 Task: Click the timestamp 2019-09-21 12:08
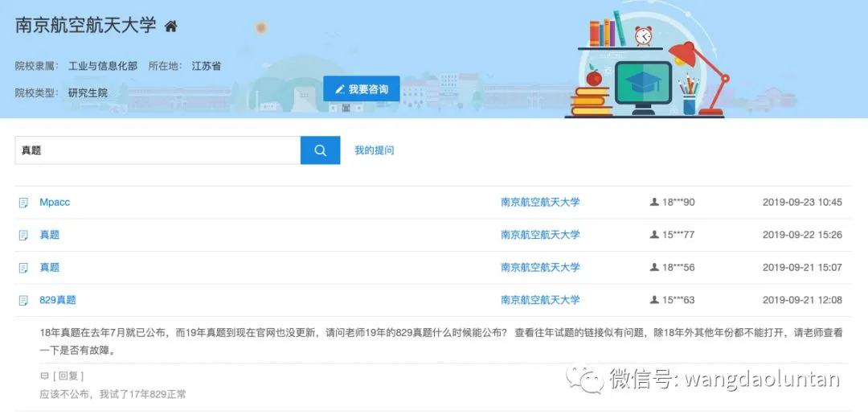click(802, 301)
